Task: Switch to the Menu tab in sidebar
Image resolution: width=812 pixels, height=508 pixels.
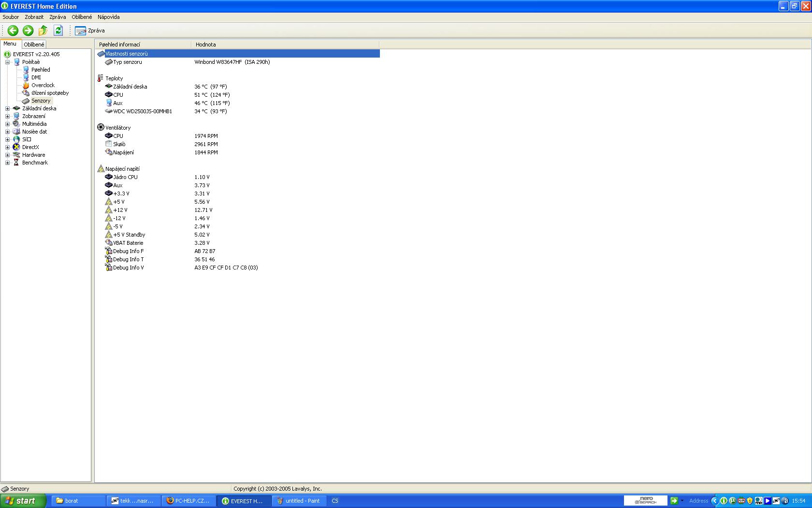Action: click(x=10, y=44)
